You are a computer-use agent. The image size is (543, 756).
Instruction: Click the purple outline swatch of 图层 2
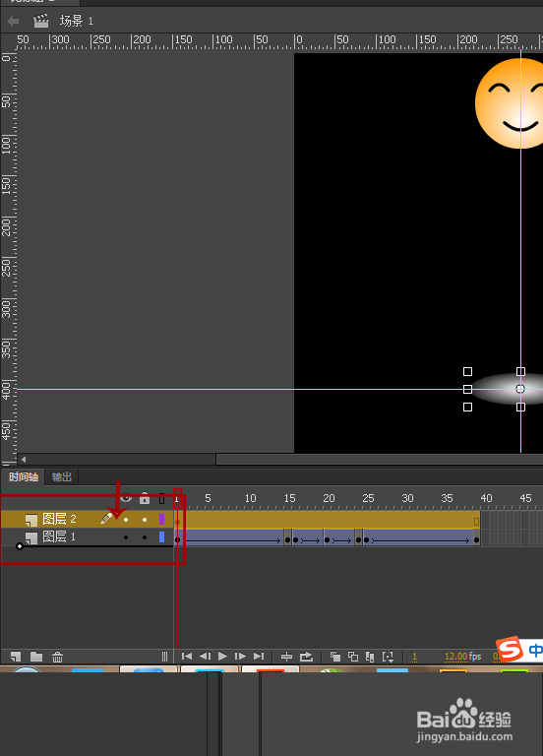coord(162,520)
